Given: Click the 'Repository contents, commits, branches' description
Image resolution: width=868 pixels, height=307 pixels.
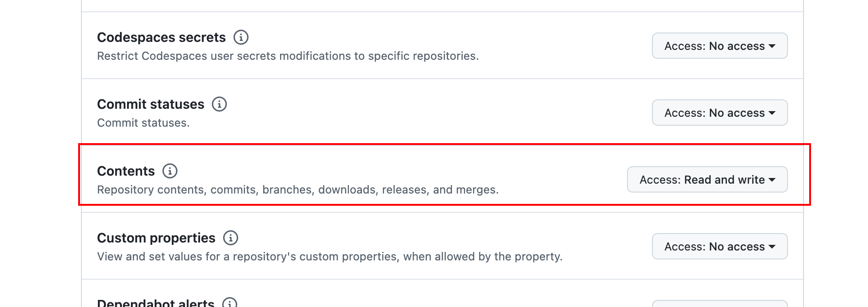Looking at the screenshot, I should [297, 190].
